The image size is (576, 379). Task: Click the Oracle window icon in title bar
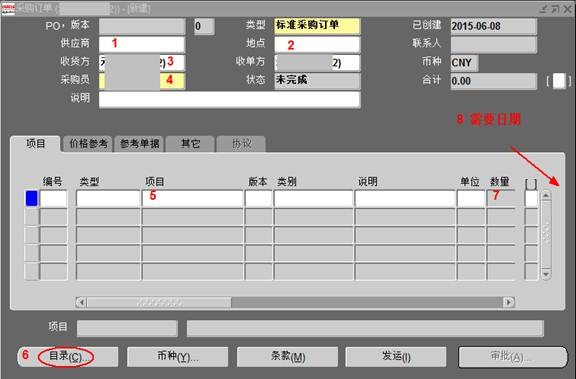[8, 9]
